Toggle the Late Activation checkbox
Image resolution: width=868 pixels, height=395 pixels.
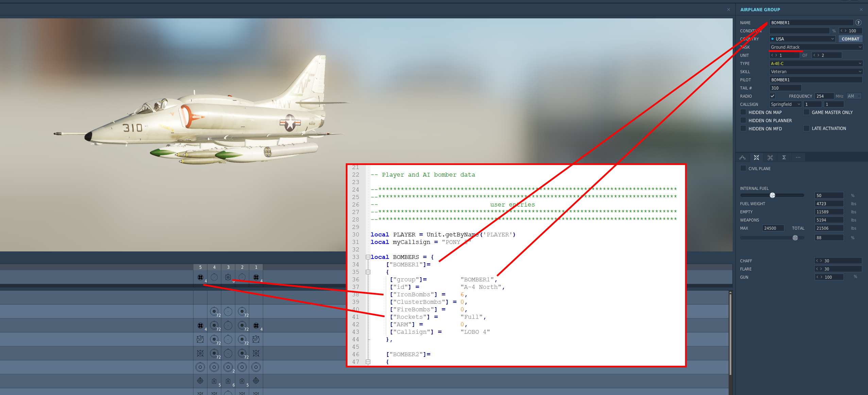(x=806, y=128)
